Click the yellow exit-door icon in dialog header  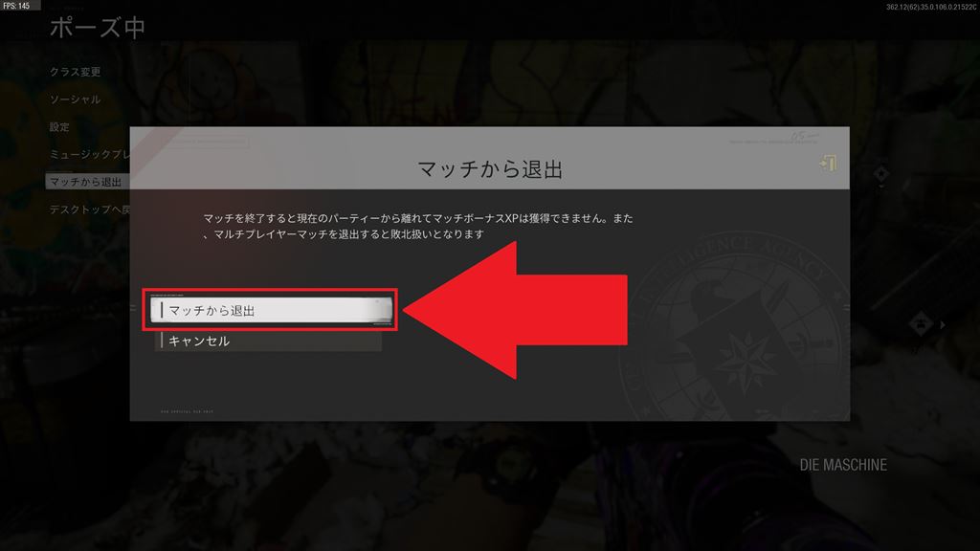pos(828,164)
